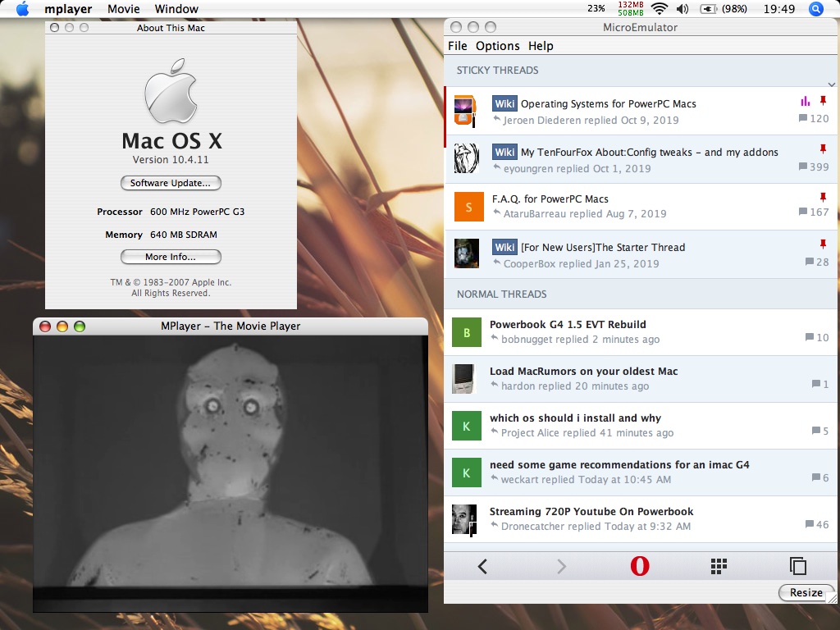Open Opera speed dial grid icon
This screenshot has height=630, width=840.
(719, 566)
